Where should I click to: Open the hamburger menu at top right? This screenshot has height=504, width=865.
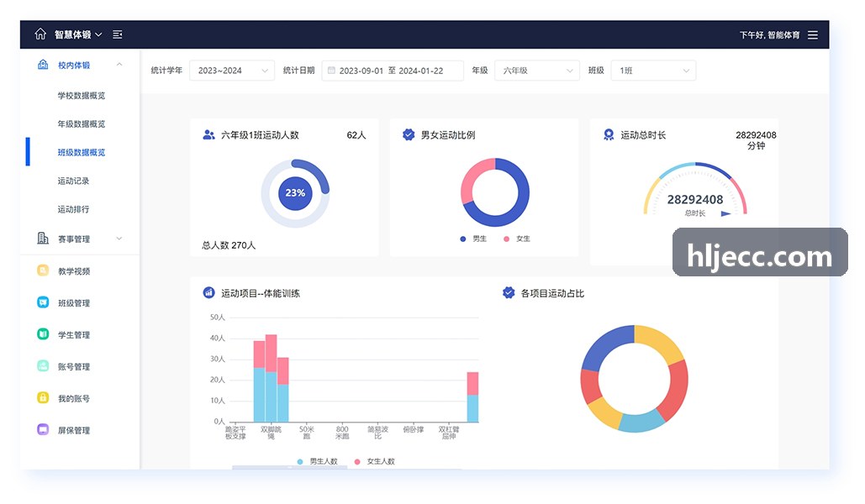pos(813,34)
